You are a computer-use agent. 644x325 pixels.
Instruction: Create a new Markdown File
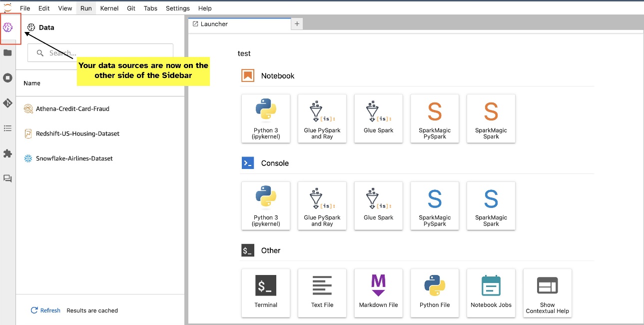[379, 293]
